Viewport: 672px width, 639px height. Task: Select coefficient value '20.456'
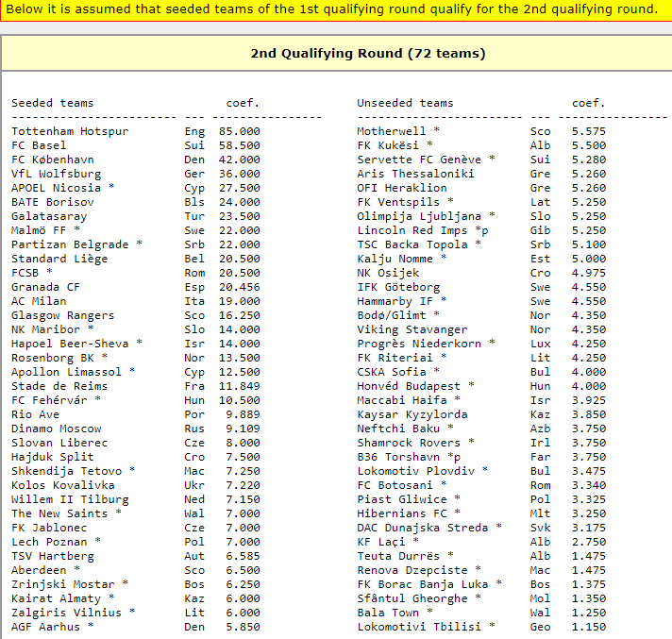tap(240, 287)
